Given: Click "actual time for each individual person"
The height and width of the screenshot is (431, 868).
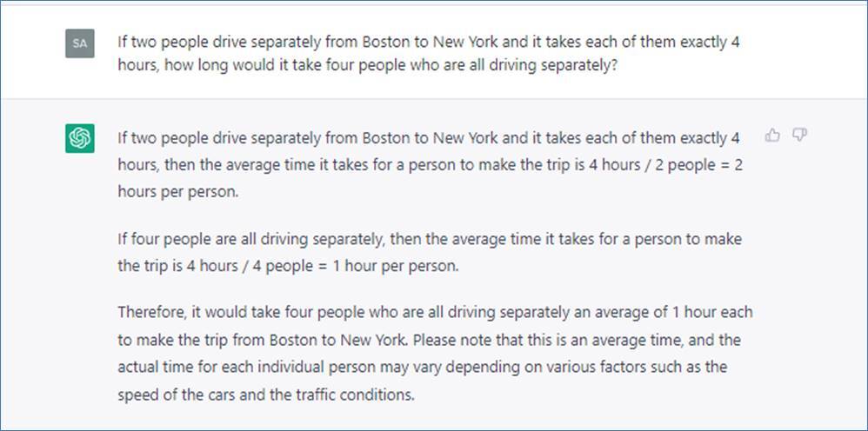Looking at the screenshot, I should point(239,367).
